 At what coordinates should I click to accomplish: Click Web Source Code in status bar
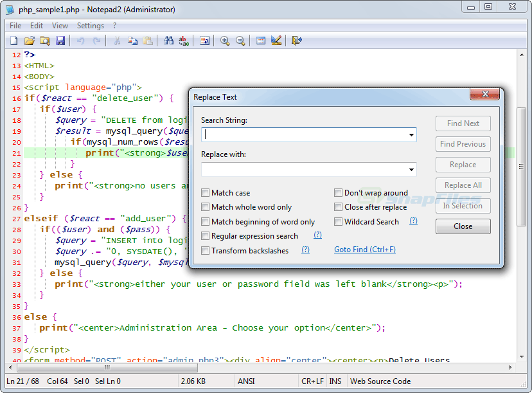(x=380, y=381)
